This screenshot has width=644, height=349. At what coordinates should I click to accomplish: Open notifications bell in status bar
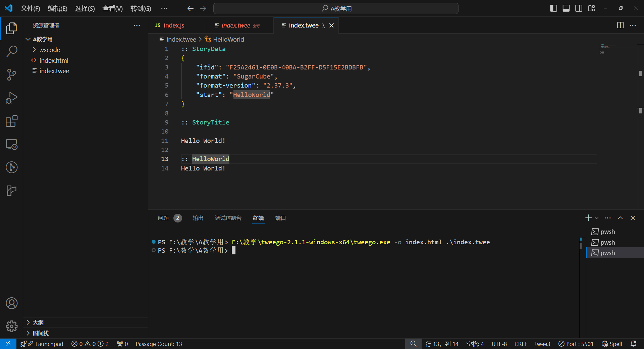point(633,344)
